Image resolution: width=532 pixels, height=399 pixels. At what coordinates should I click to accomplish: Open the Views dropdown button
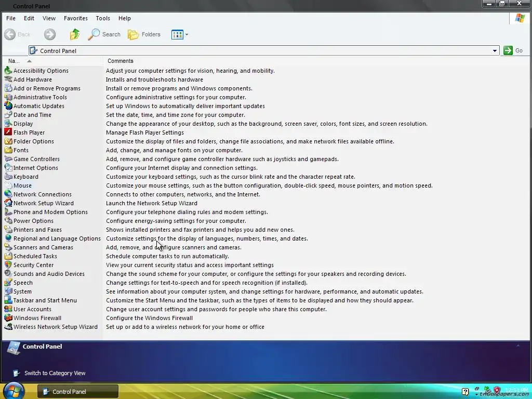click(x=180, y=34)
